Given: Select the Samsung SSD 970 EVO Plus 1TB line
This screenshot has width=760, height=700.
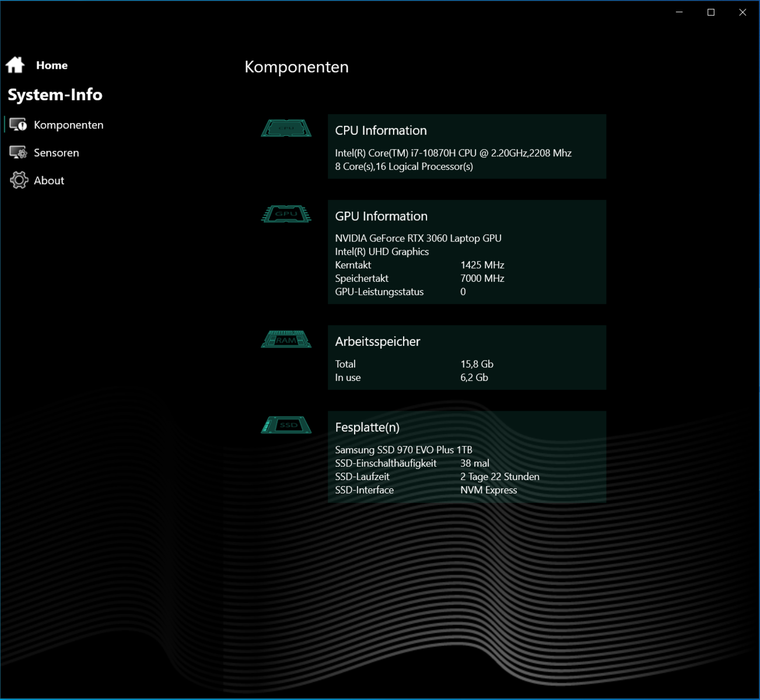Looking at the screenshot, I should point(404,450).
